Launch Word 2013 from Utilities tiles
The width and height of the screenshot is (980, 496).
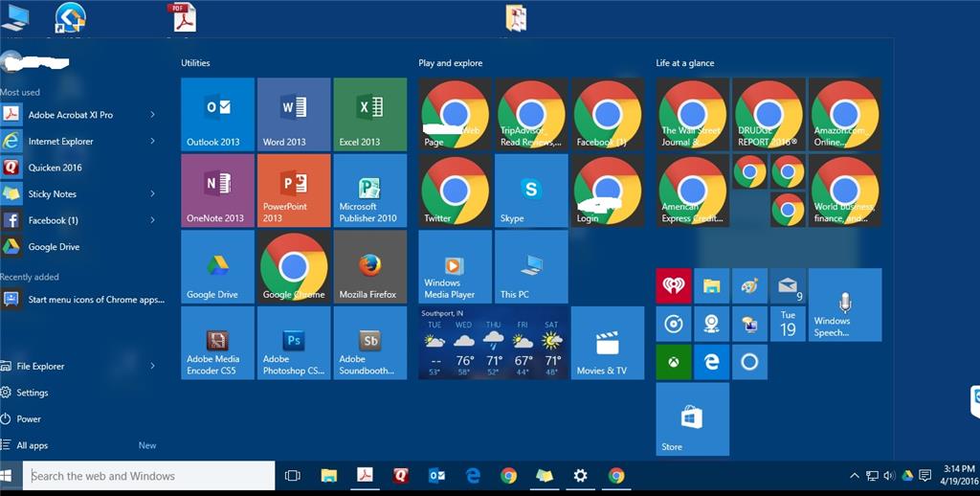point(294,115)
